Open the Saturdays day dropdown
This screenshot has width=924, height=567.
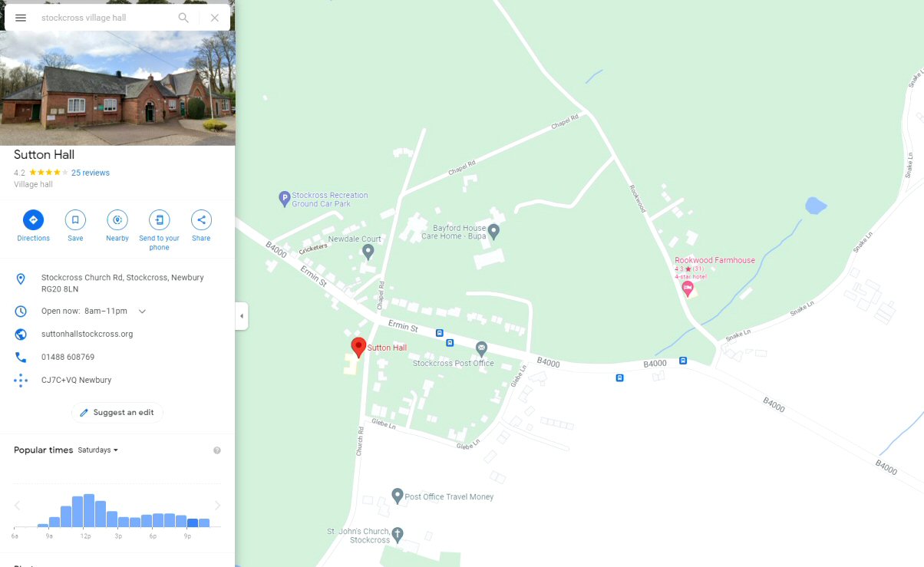[98, 450]
